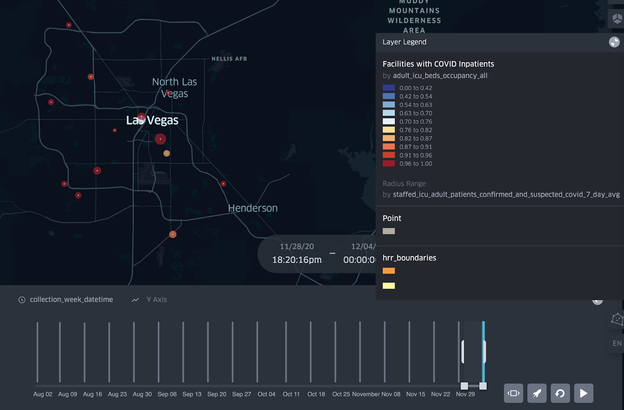Open the EN language selector
Screen dimensions: 624x410
[616, 343]
